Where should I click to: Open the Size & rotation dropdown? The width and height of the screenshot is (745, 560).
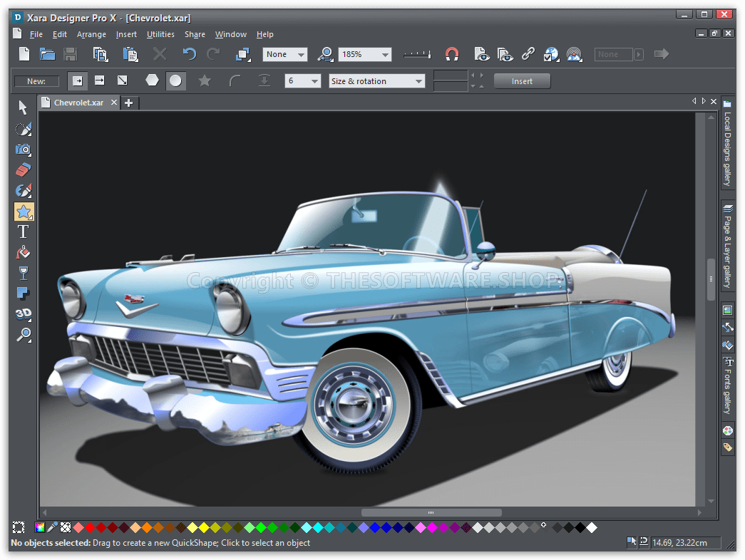[x=418, y=82]
